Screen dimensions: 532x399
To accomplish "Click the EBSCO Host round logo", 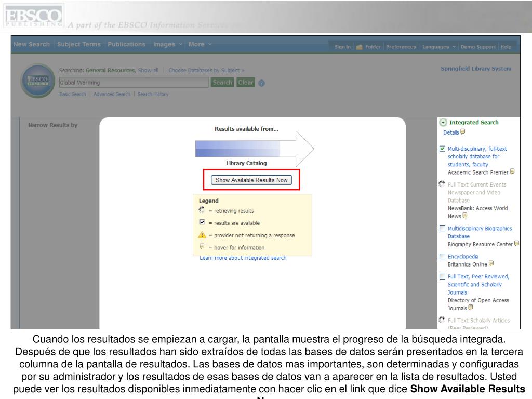I will 37,81.
